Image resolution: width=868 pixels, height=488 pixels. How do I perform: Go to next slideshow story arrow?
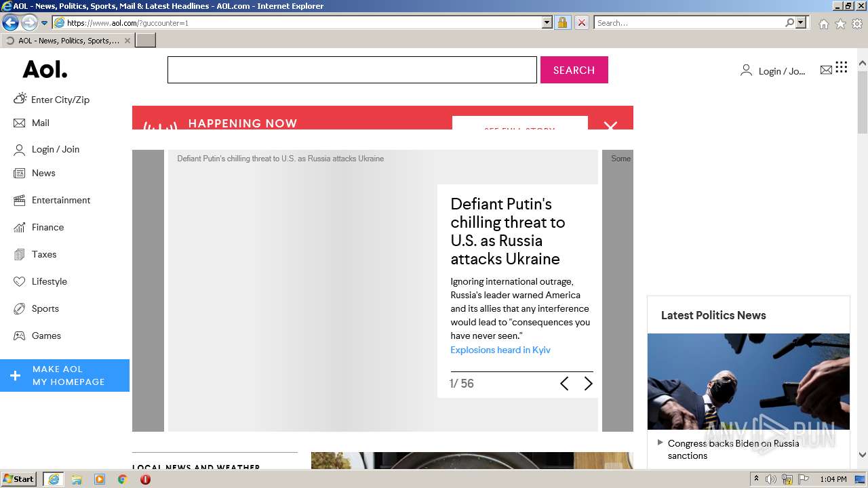point(588,384)
